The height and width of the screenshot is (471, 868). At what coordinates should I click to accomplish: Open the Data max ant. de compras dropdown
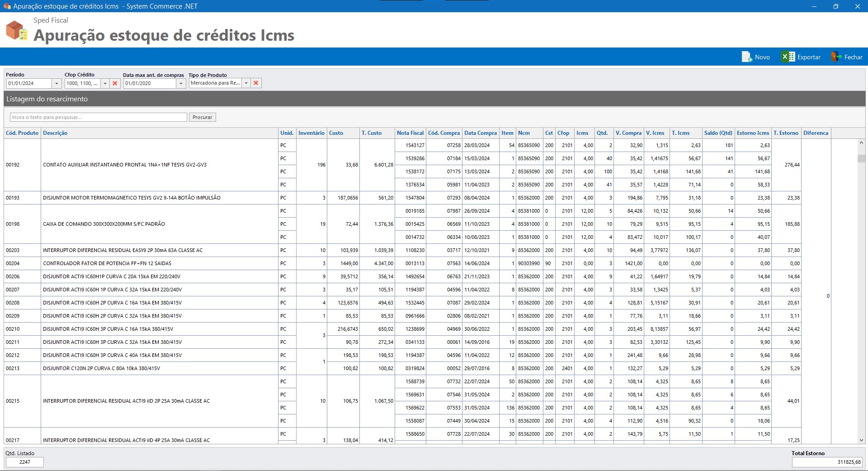181,84
